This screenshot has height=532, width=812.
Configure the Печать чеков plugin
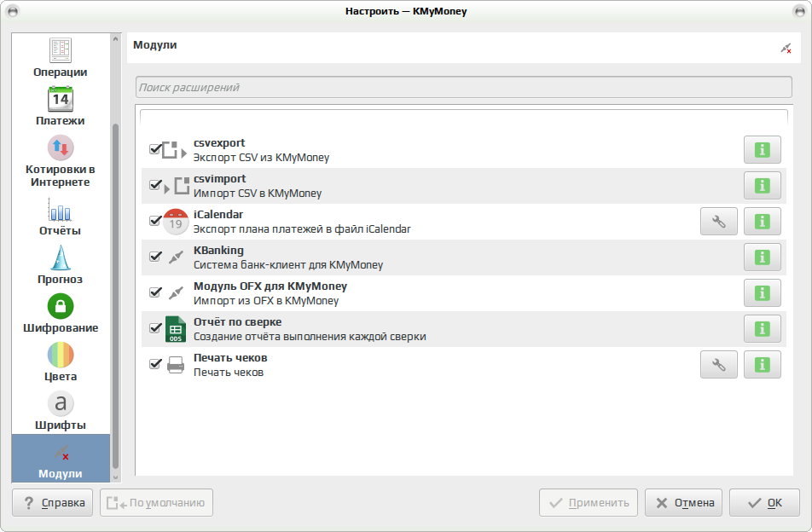pos(719,365)
